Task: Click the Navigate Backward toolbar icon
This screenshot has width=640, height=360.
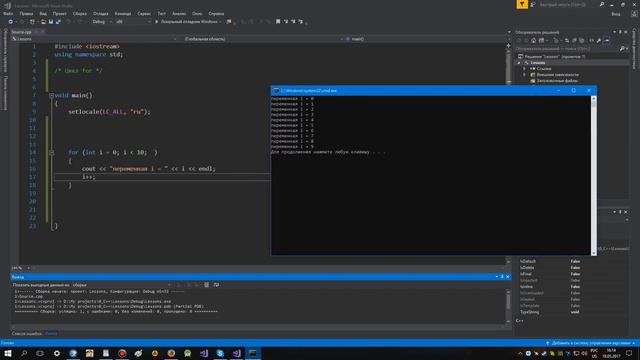Action: coord(11,22)
